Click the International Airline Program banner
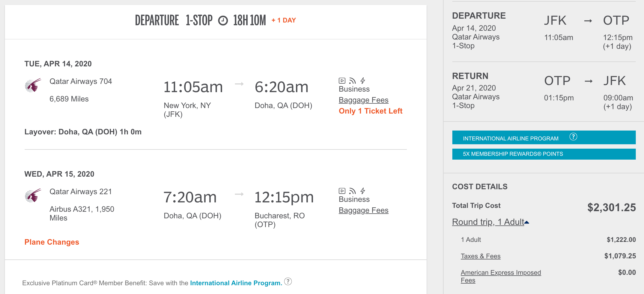The height and width of the screenshot is (294, 644). (510, 138)
